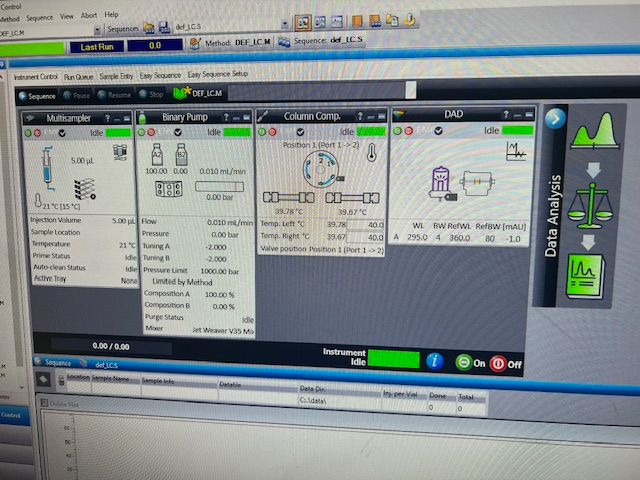Click the Resume button
The width and height of the screenshot is (640, 480).
(x=114, y=95)
